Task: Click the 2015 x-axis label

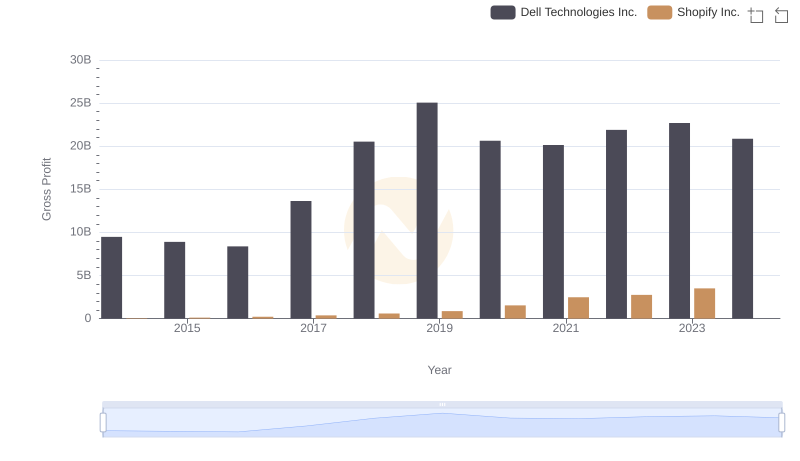Action: coord(187,328)
